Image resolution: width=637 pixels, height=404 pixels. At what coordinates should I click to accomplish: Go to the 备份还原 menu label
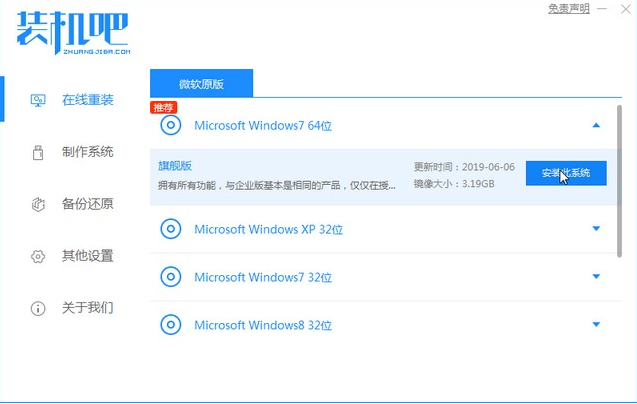tap(87, 204)
